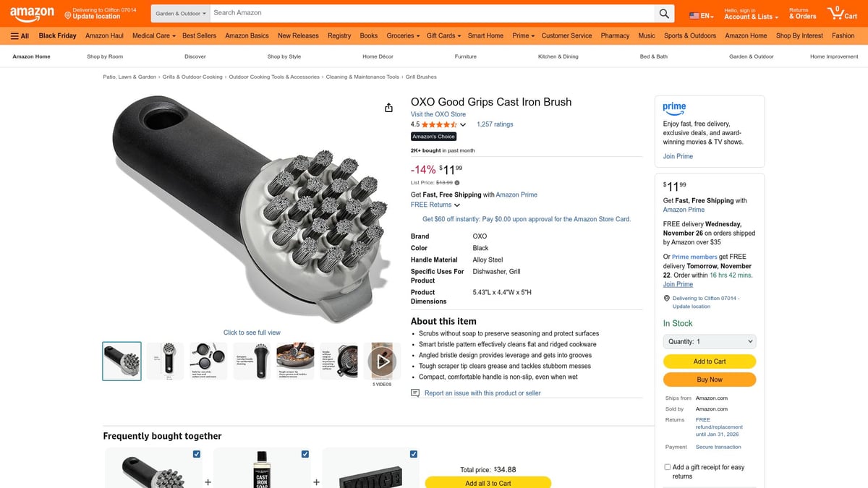Enable gift receipt for easy returns
This screenshot has width=868, height=488.
[667, 466]
